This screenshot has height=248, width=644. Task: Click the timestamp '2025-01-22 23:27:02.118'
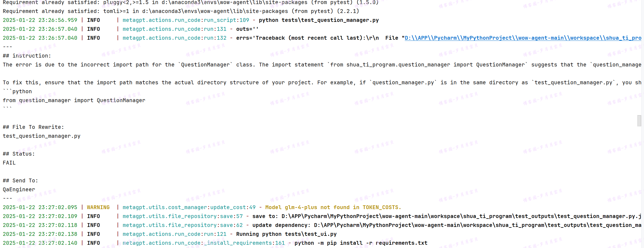click(40, 225)
